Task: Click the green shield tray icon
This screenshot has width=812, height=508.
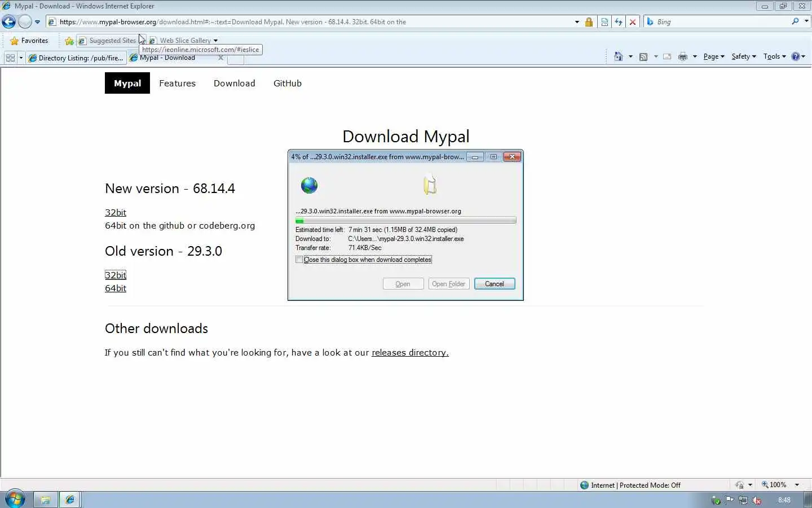Action: pos(716,500)
